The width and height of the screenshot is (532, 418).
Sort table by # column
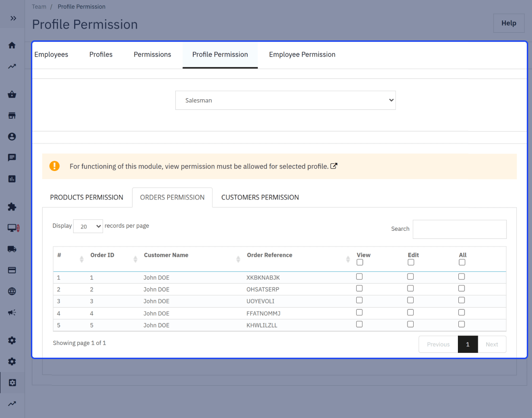[81, 259]
